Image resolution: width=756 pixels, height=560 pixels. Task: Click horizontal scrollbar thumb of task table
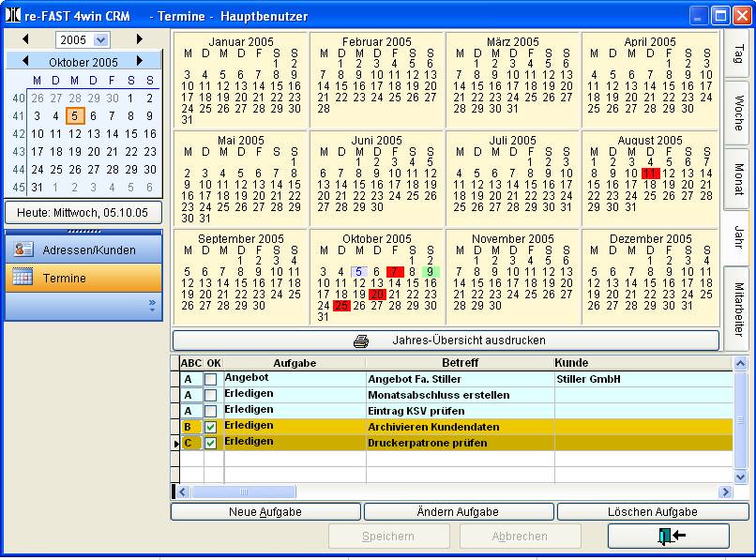[244, 492]
